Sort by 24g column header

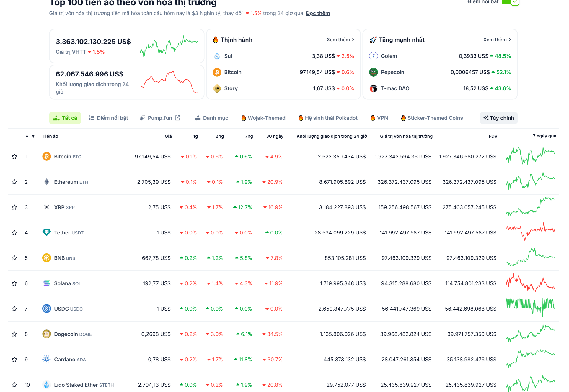tap(220, 136)
